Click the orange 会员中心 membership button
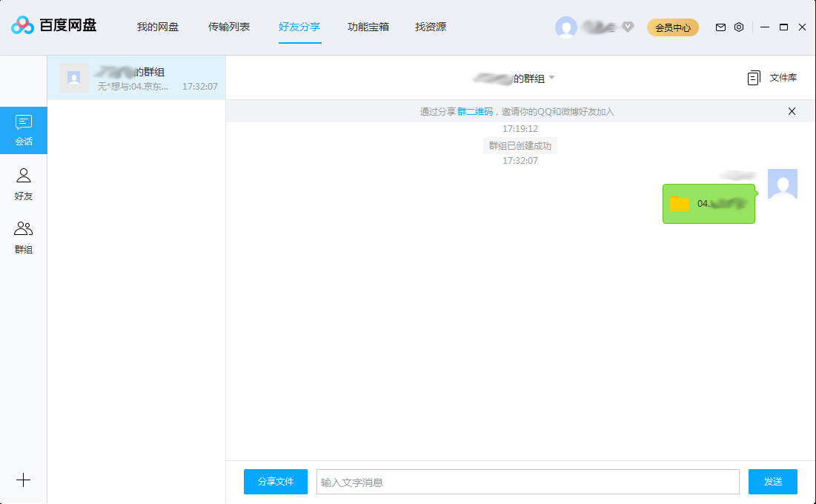Image resolution: width=816 pixels, height=504 pixels. (x=672, y=27)
